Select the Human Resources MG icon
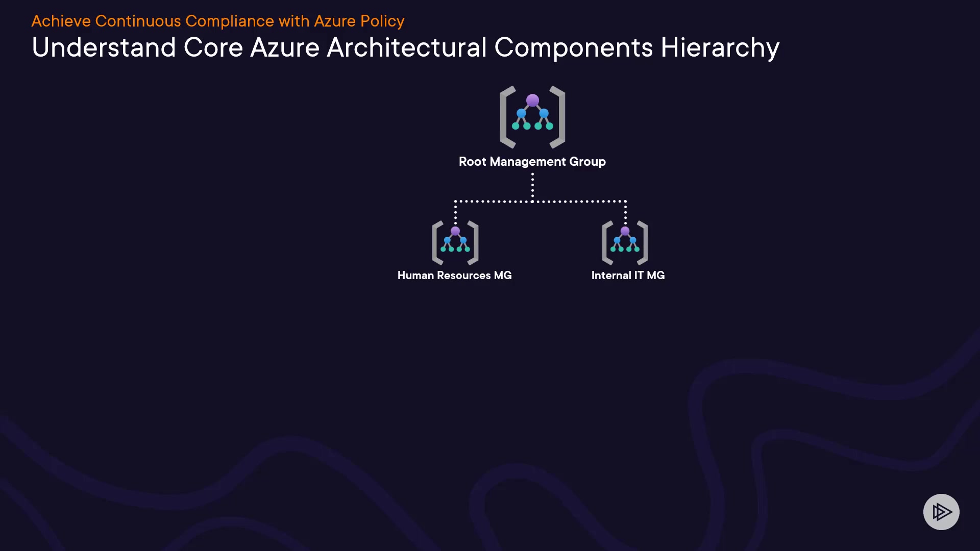 pyautogui.click(x=455, y=243)
